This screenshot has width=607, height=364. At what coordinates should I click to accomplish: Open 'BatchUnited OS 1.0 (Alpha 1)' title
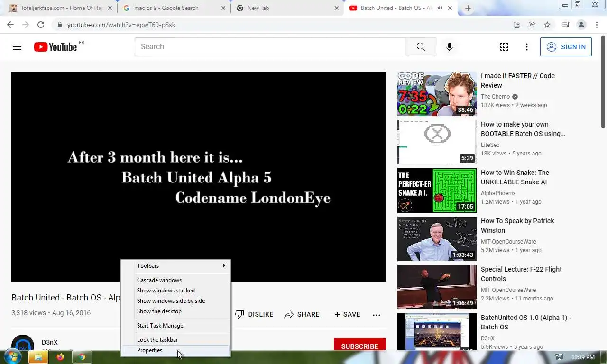click(x=526, y=322)
